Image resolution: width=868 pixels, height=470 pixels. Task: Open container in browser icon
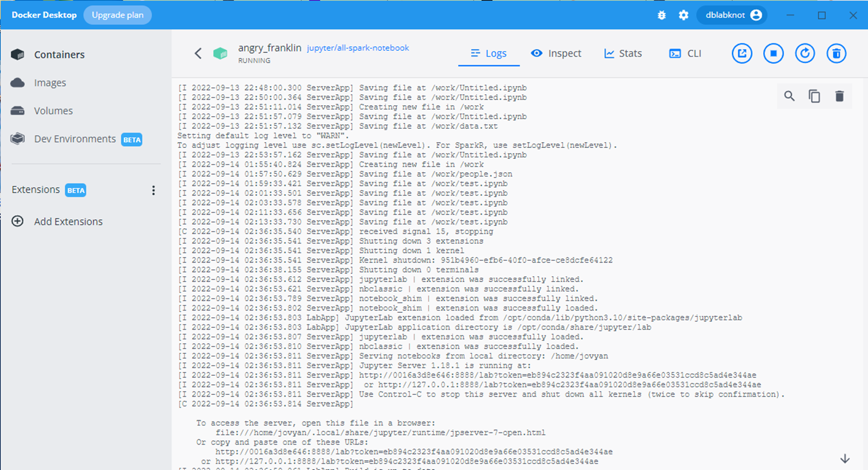[742, 54]
